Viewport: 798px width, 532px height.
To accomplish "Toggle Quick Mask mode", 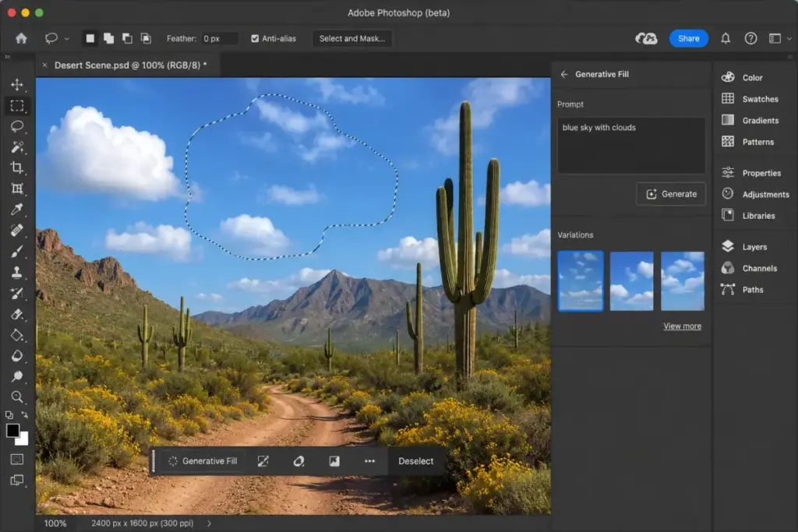I will click(x=17, y=460).
